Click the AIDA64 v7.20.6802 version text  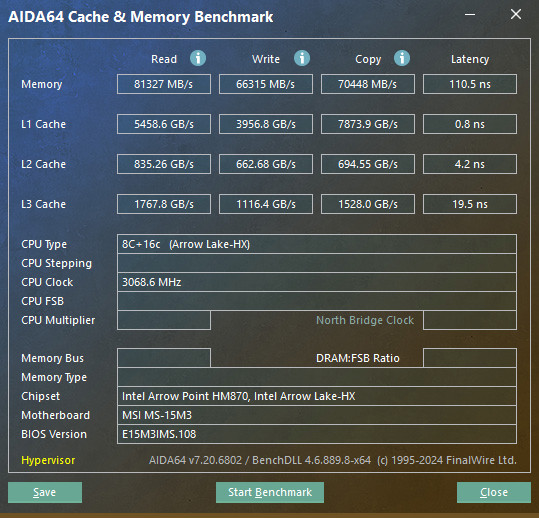pos(195,460)
